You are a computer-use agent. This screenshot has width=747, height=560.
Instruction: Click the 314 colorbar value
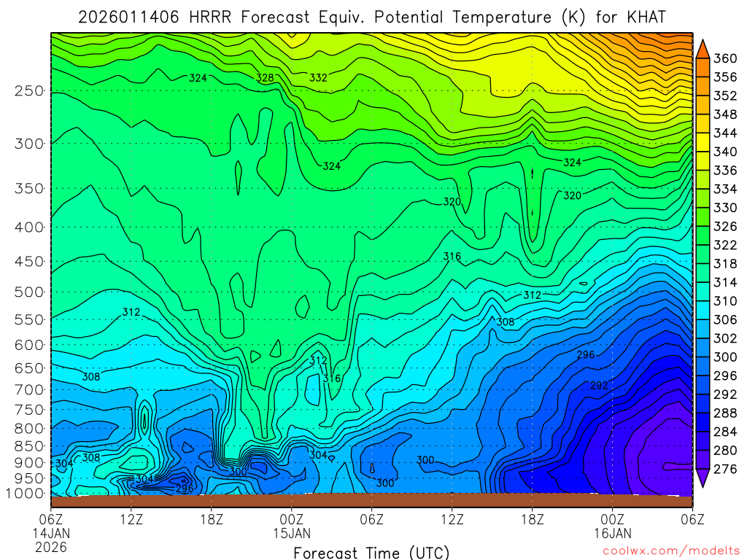(x=724, y=282)
